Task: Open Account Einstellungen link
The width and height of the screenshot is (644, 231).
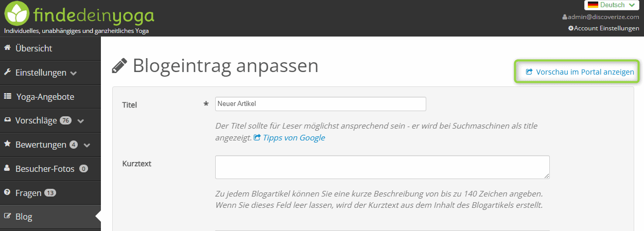Action: (x=606, y=28)
